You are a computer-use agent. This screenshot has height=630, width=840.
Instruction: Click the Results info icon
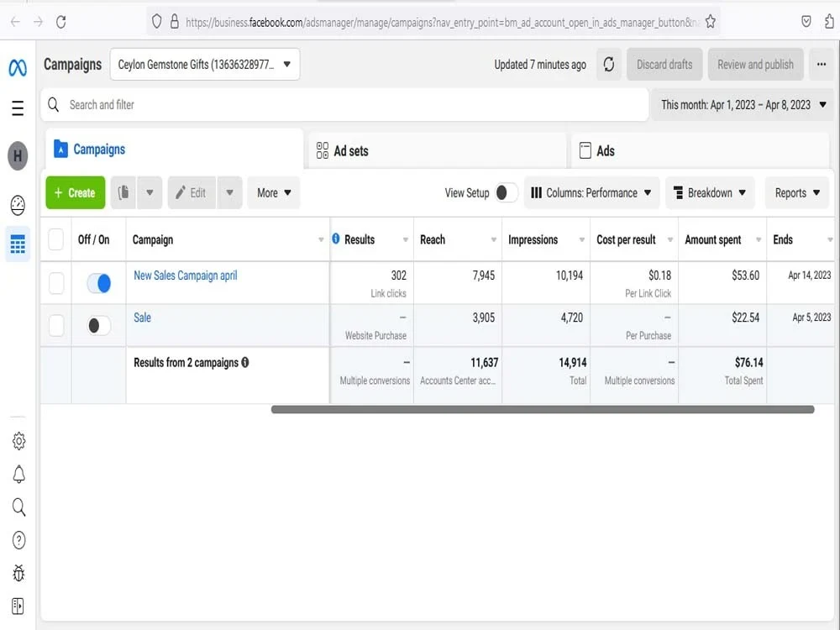coord(336,239)
